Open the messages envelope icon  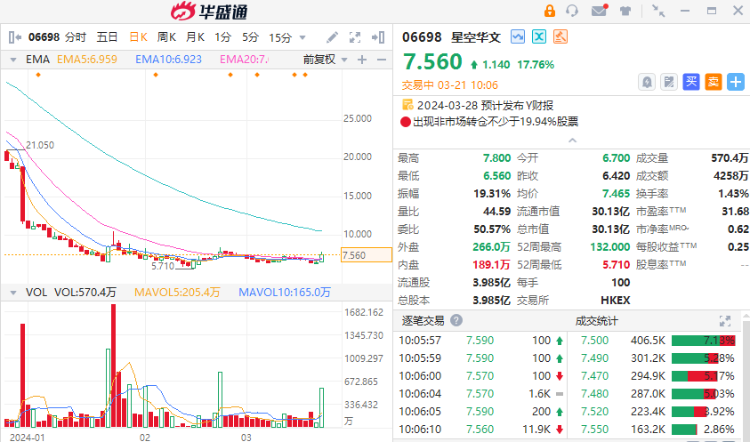tap(599, 11)
